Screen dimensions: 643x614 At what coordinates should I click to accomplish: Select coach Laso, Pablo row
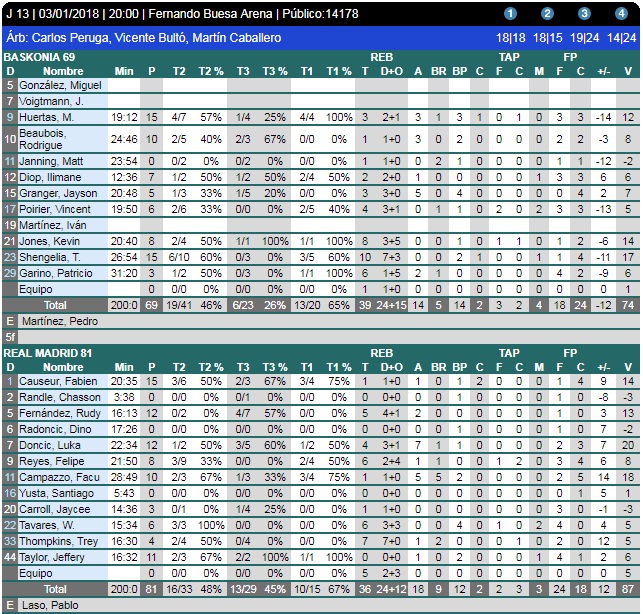45,605
